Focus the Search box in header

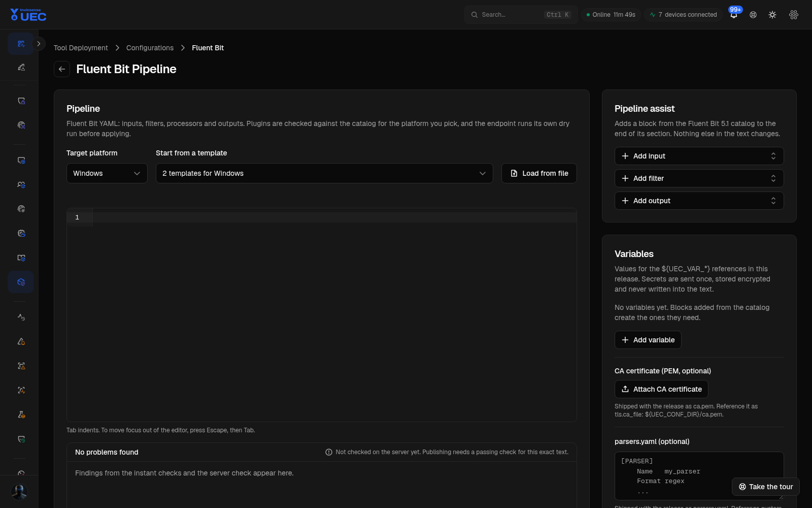click(521, 15)
